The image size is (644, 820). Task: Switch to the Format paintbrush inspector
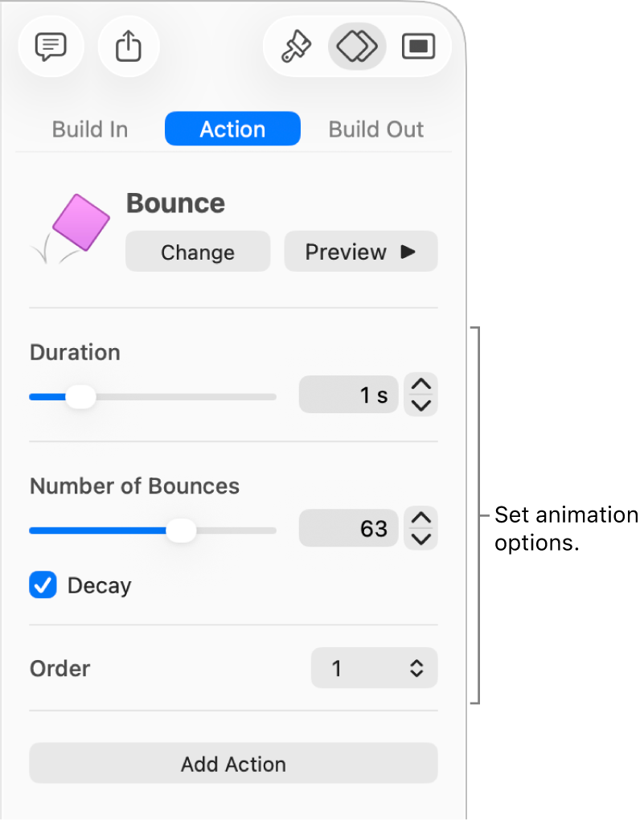[297, 46]
